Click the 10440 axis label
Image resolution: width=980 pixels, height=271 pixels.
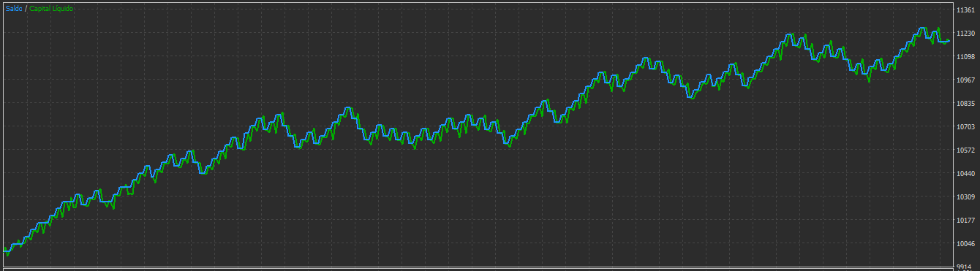pyautogui.click(x=966, y=173)
